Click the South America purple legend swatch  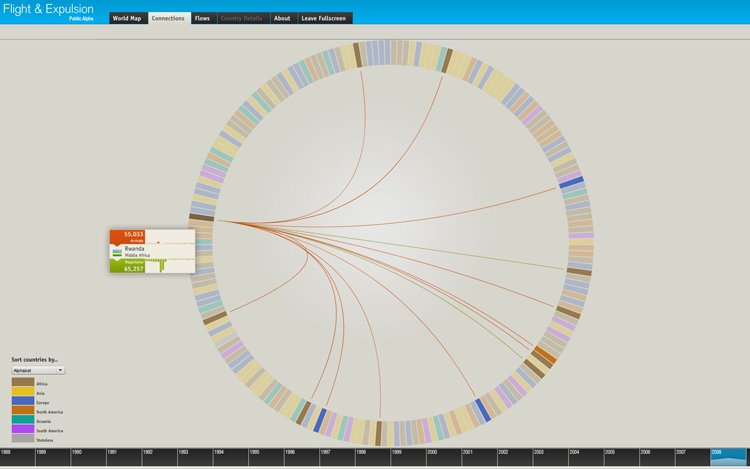[22, 429]
